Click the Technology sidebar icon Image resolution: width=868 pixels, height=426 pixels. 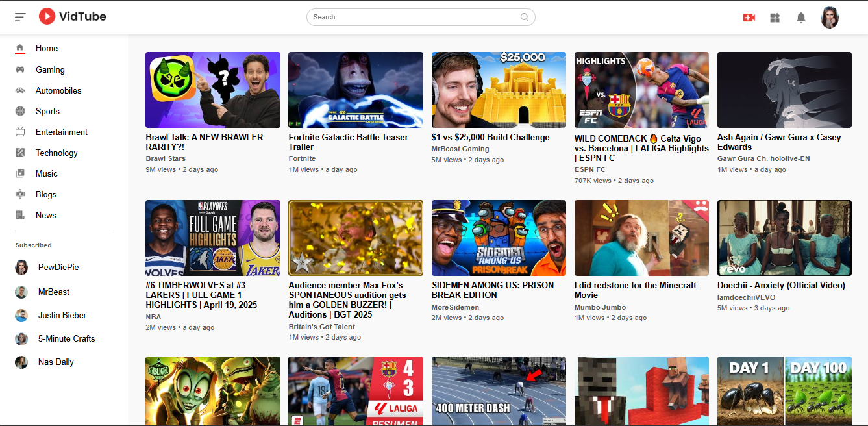(20, 153)
